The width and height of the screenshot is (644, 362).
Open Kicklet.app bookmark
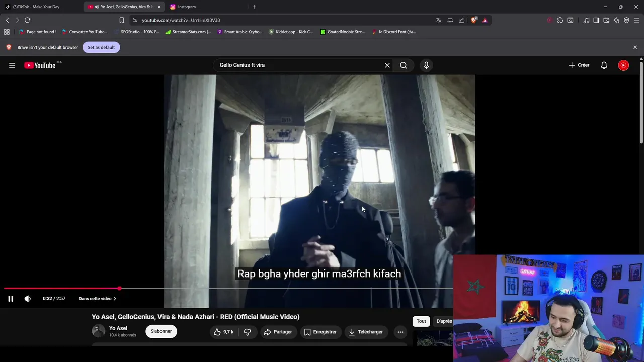pyautogui.click(x=291, y=32)
